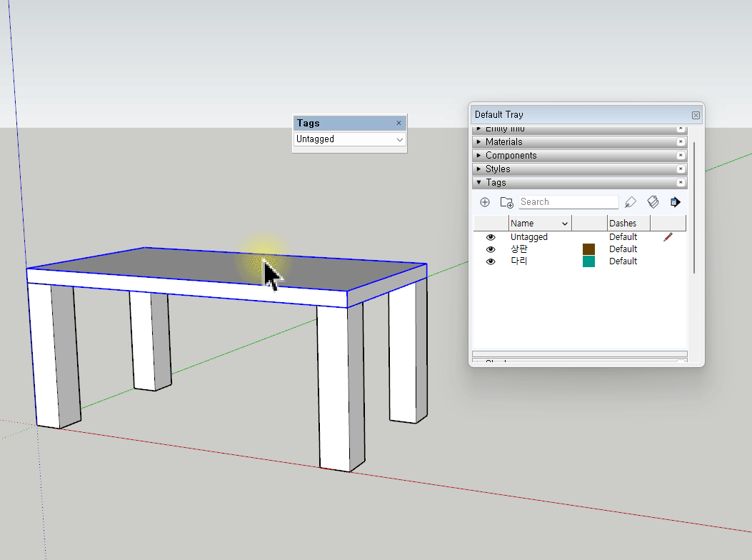Open the Untagged dropdown in Tags toolbar
Image resolution: width=752 pixels, height=560 pixels.
(399, 139)
